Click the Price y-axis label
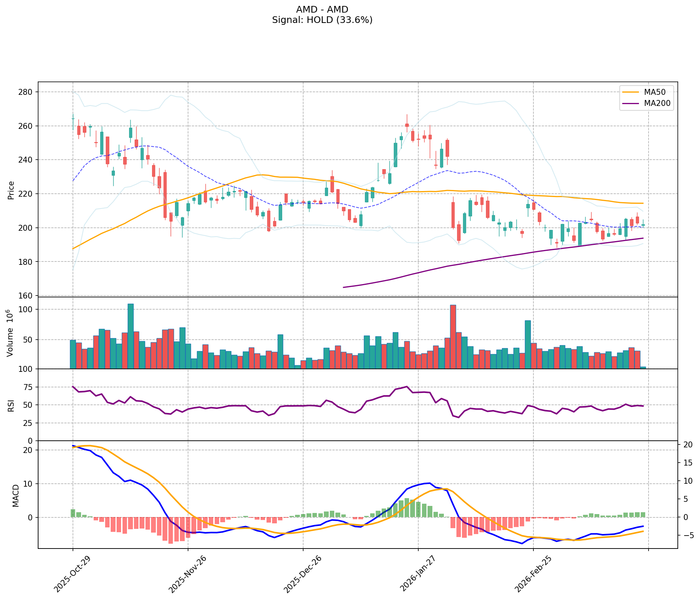 (11, 190)
